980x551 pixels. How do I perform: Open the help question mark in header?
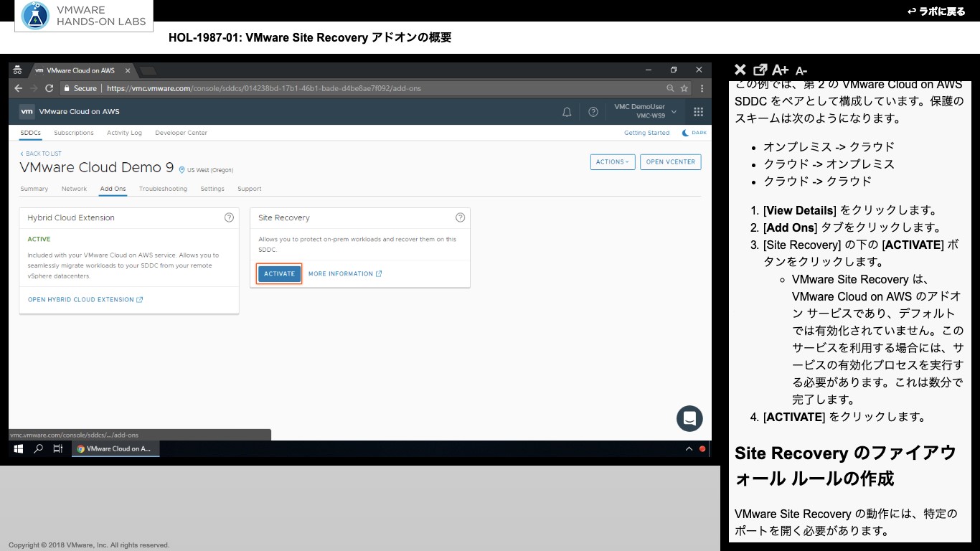tap(593, 112)
